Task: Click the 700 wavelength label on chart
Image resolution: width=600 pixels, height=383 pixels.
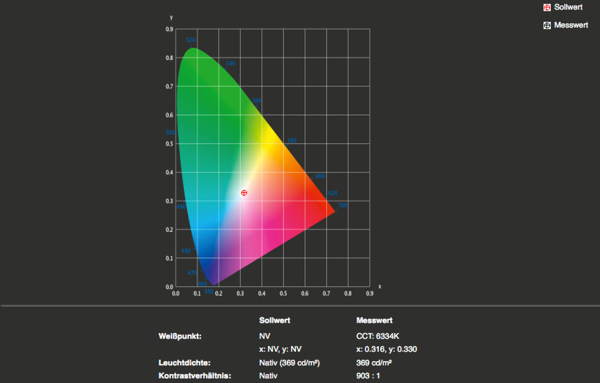Action: point(342,205)
